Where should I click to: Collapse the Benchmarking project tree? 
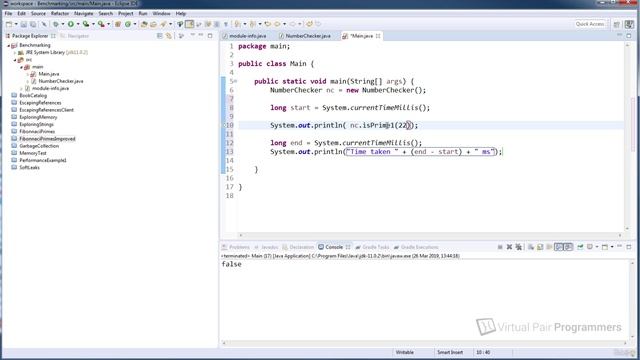pos(9,45)
